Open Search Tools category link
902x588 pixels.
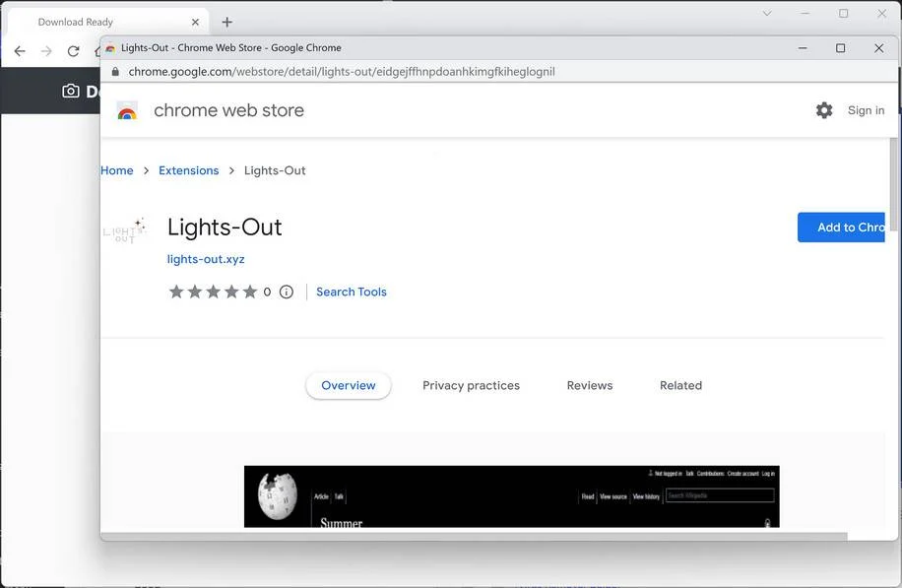click(x=352, y=292)
